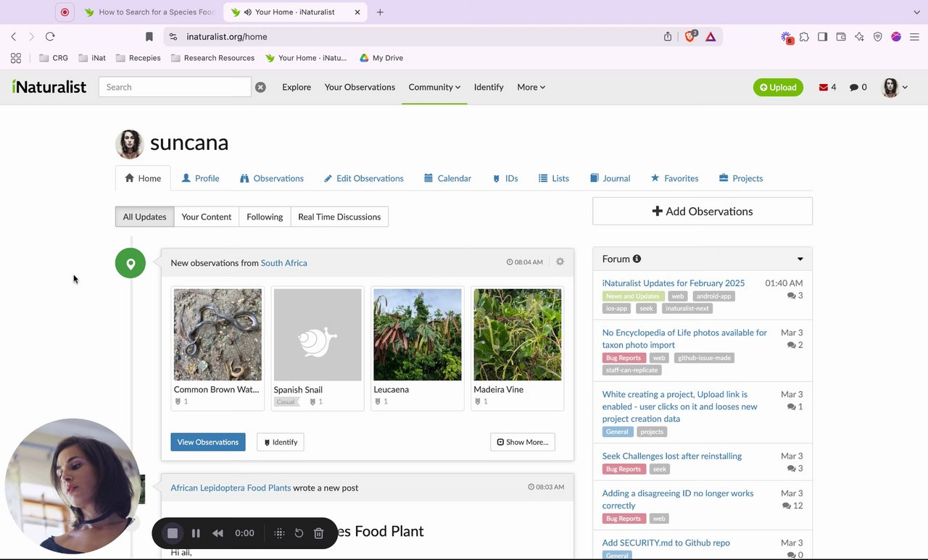928x560 pixels.
Task: Open the Projects tab
Action: pos(741,178)
